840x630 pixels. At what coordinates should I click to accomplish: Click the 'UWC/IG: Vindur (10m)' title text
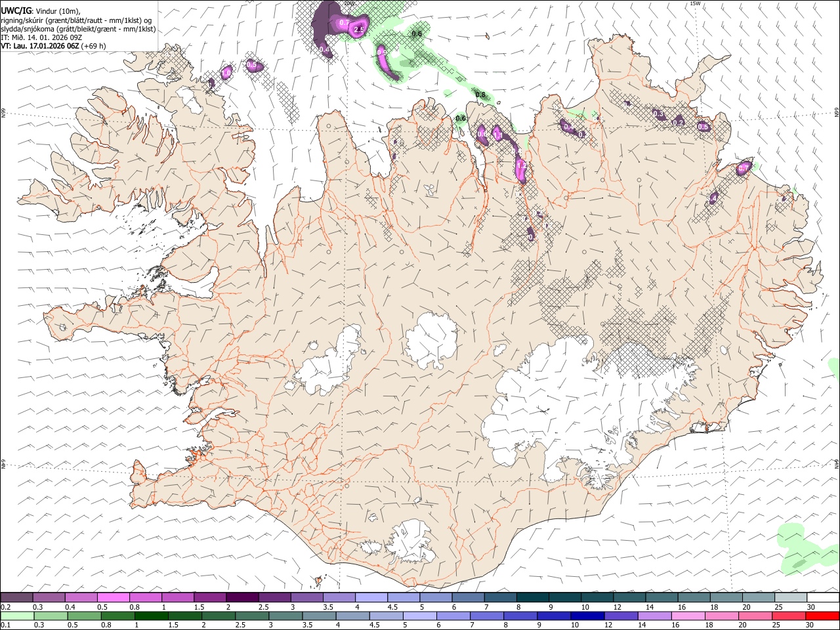[x=41, y=11]
